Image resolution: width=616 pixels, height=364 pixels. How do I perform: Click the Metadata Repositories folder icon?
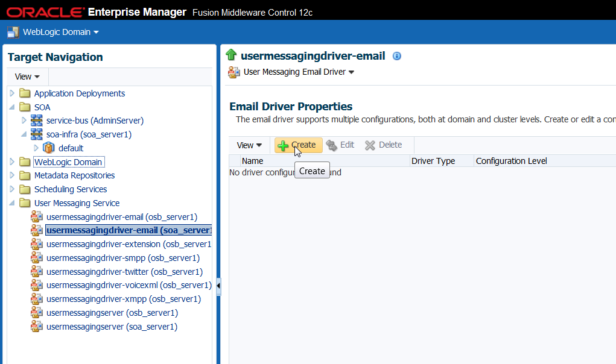click(25, 175)
